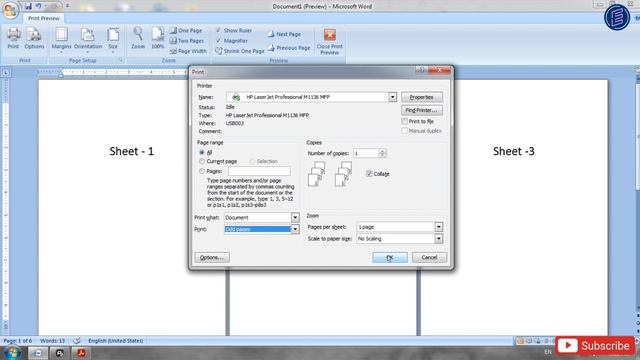Open the Print what dropdown
Viewport: 640px width, 360px height.
click(x=295, y=218)
